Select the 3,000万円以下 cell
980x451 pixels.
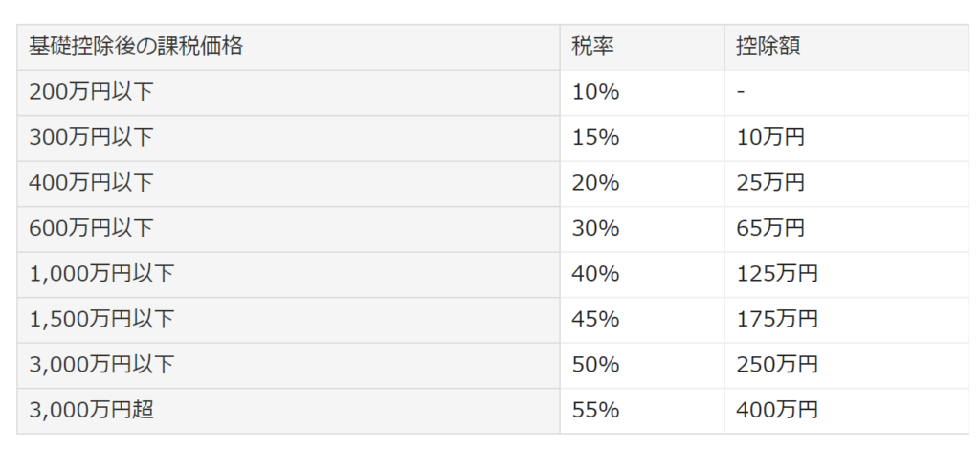[288, 366]
